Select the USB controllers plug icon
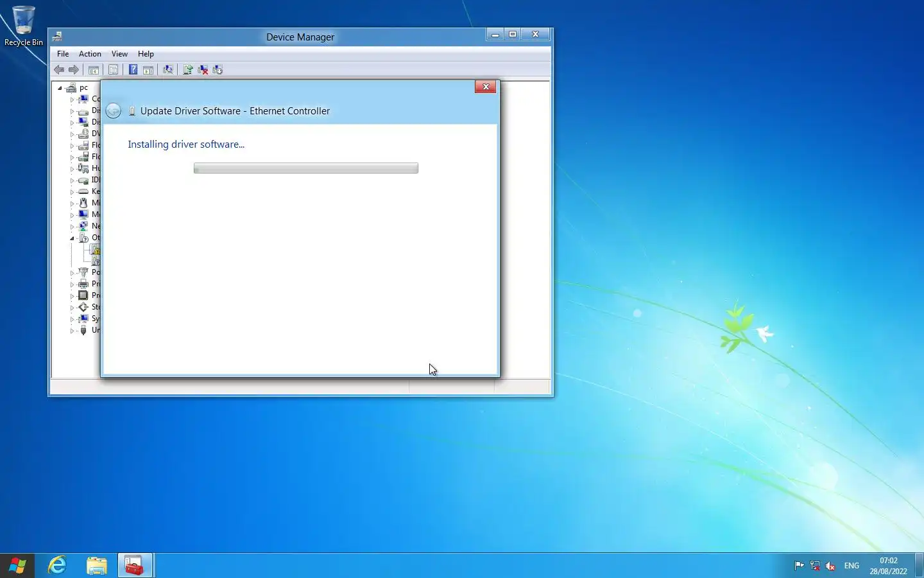The height and width of the screenshot is (578, 924). (83, 330)
